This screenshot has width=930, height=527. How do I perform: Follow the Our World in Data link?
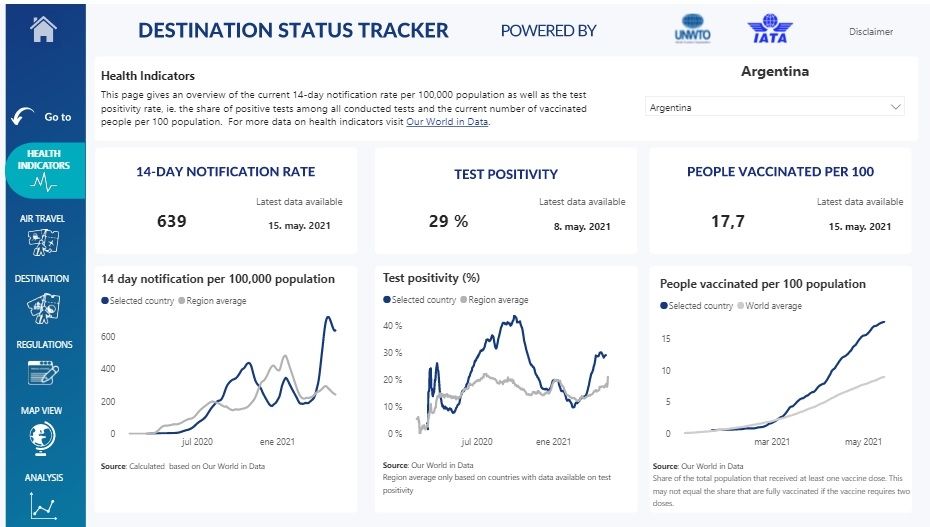pyautogui.click(x=447, y=122)
